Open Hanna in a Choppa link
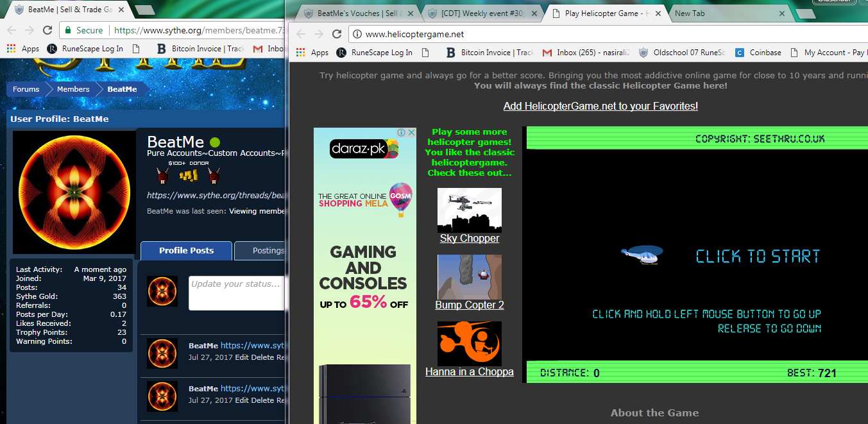Viewport: 868px width, 424px height. pyautogui.click(x=470, y=371)
